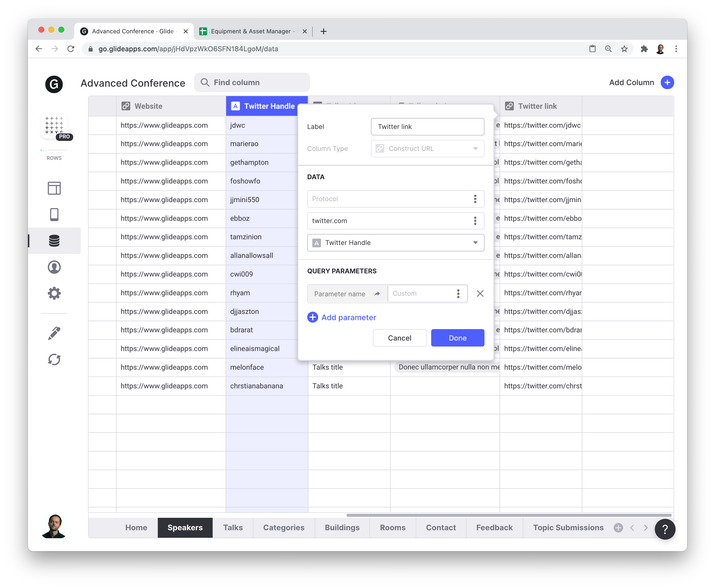Open app settings gear icon
Screen dimensions: 715x588
54,293
